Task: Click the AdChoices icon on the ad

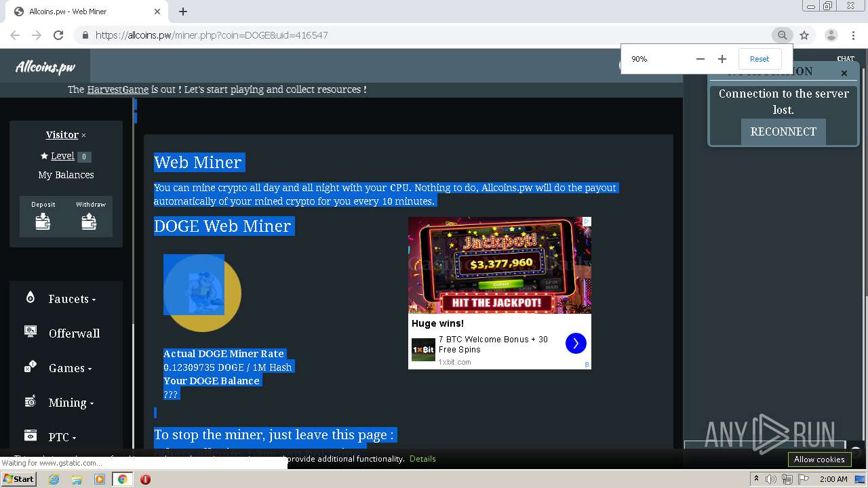Action: [x=587, y=222]
